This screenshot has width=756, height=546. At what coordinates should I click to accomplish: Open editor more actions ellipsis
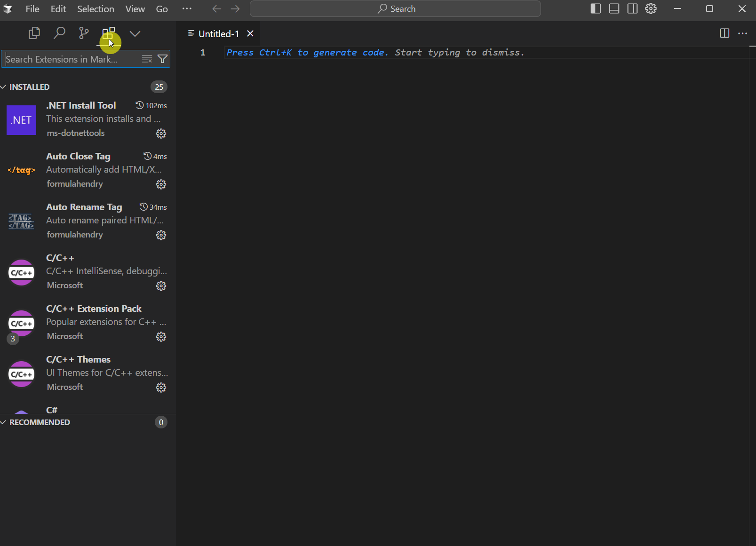point(743,33)
